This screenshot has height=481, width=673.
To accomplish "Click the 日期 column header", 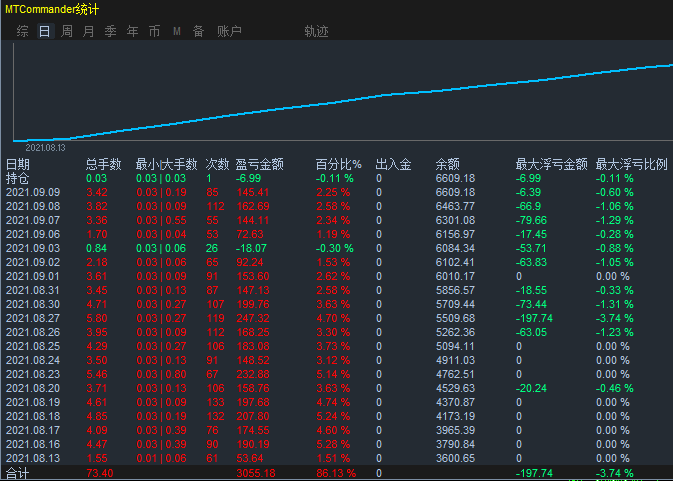I will coord(18,164).
